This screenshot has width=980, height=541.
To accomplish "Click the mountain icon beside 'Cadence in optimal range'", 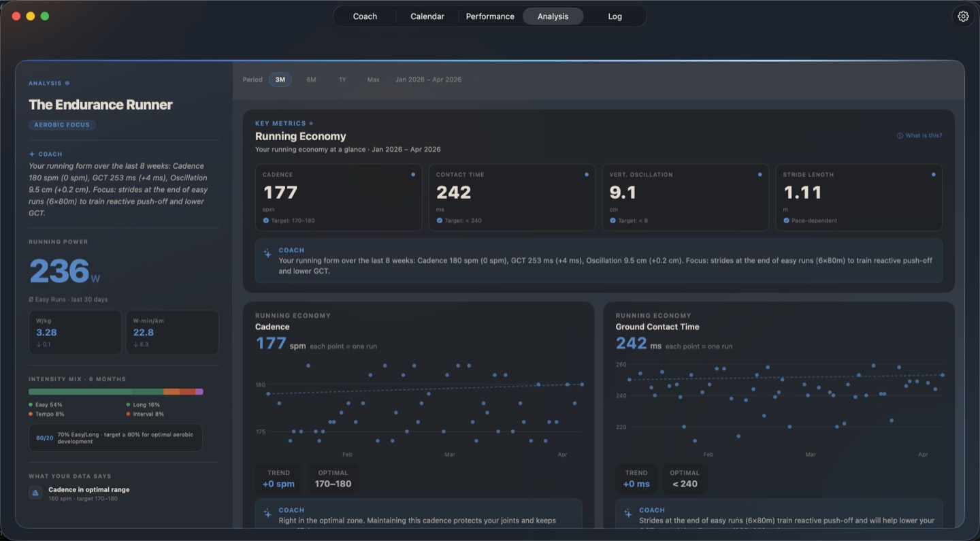I will point(35,492).
